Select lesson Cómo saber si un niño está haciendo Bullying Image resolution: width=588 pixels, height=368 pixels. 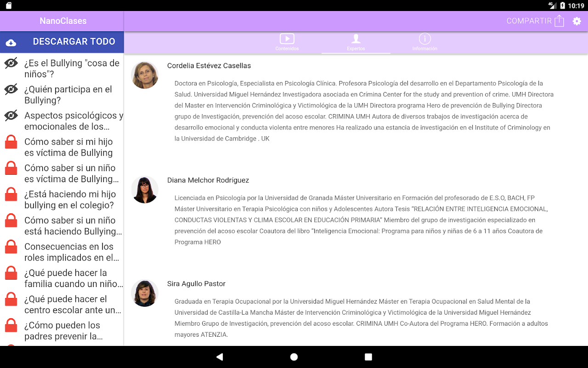(73, 226)
